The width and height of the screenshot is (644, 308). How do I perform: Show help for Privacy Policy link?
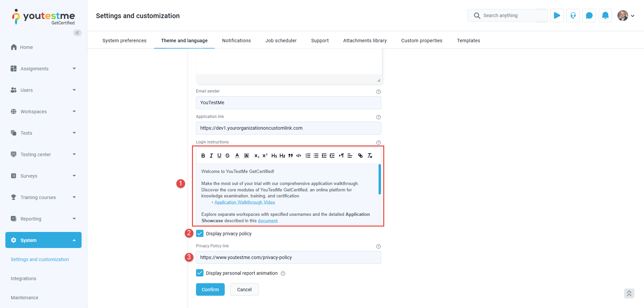379,246
